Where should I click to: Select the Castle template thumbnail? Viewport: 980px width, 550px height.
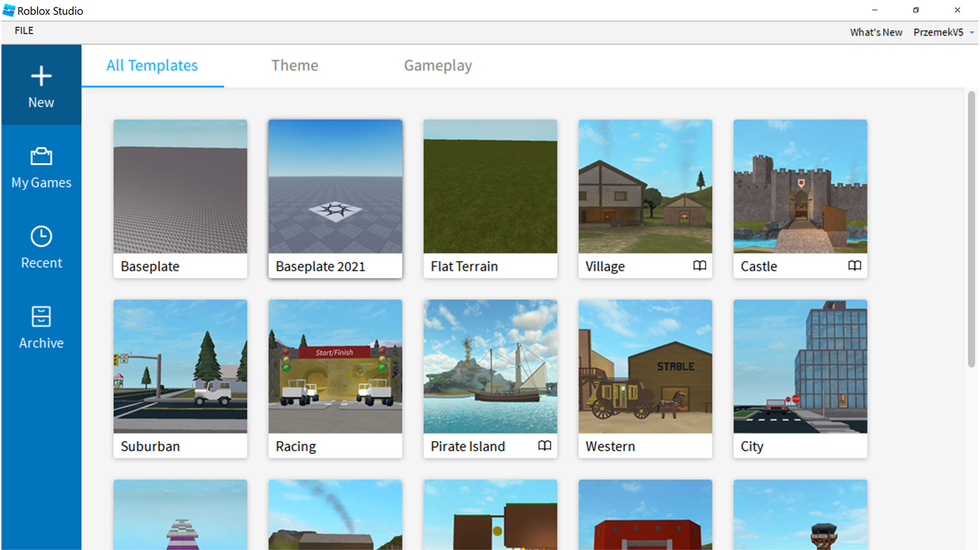(800, 186)
